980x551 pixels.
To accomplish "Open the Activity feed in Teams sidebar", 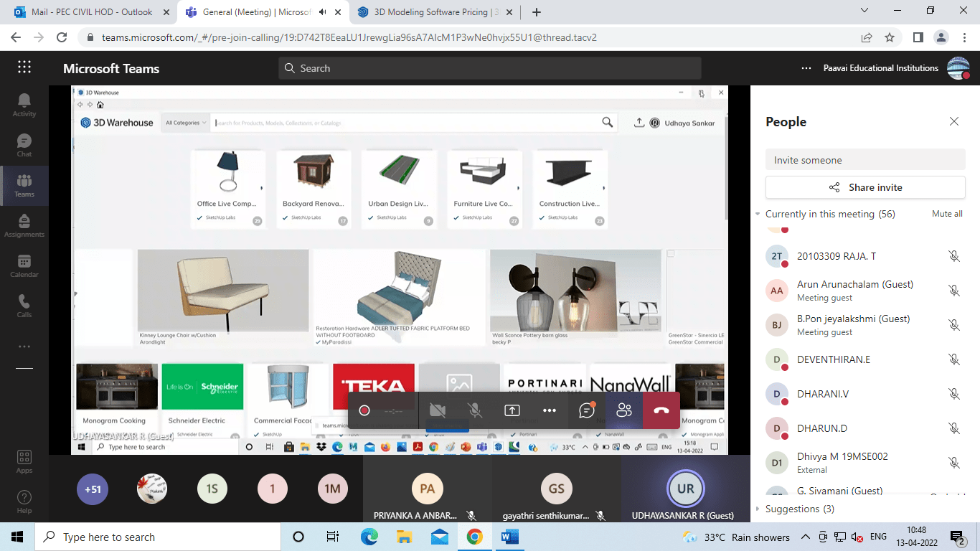I will click(x=24, y=105).
